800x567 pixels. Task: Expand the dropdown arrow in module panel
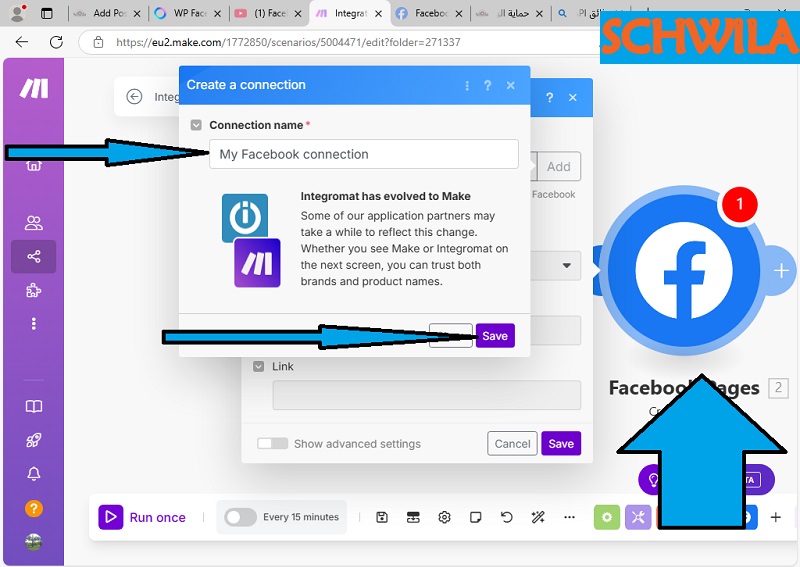566,265
